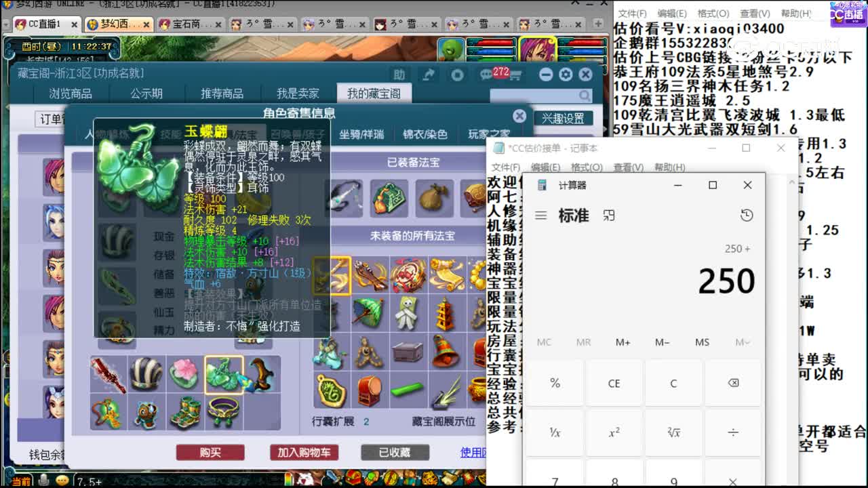Click the calculator percent key
This screenshot has width=868, height=488.
click(555, 383)
